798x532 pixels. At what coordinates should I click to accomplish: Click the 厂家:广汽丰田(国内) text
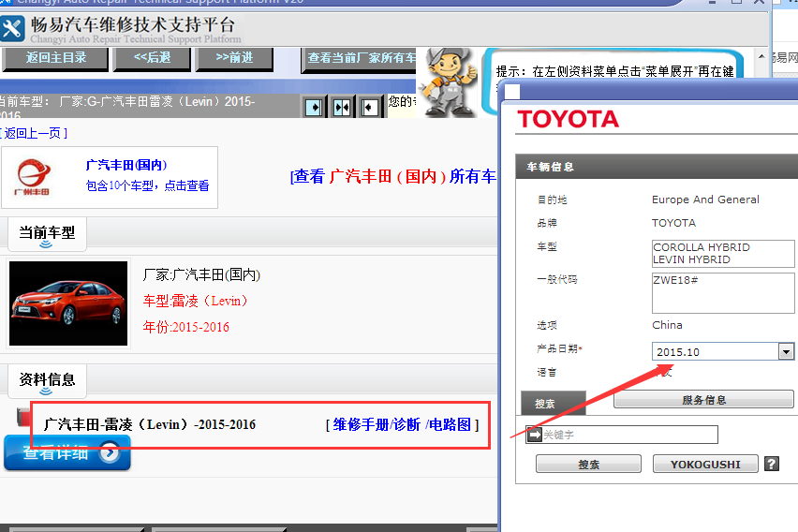point(201,275)
